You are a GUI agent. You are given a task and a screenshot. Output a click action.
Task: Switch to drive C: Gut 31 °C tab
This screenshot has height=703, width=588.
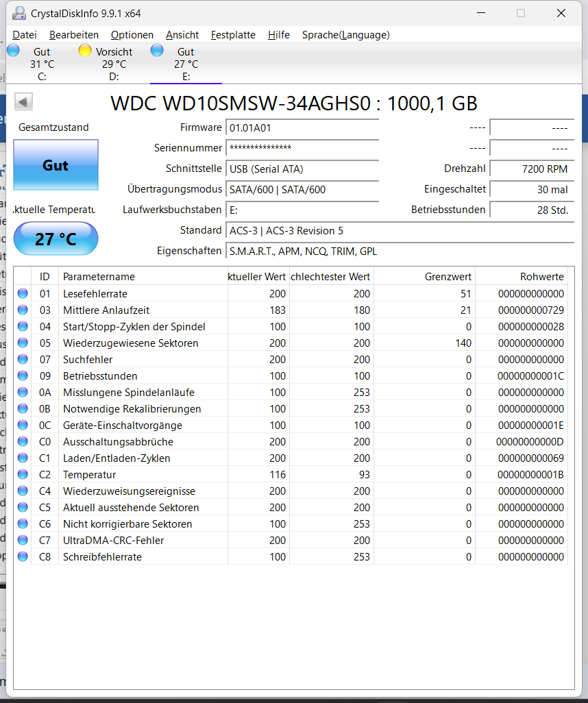(42, 64)
